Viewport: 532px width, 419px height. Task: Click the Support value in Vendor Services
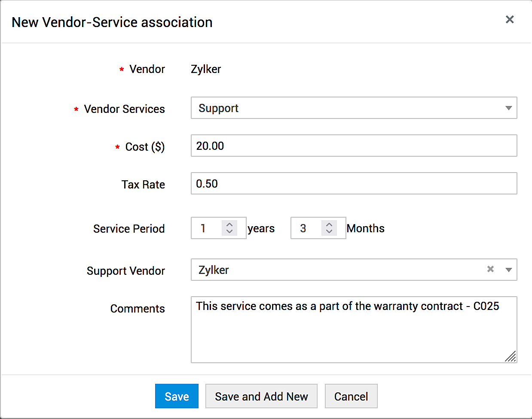pyautogui.click(x=219, y=108)
